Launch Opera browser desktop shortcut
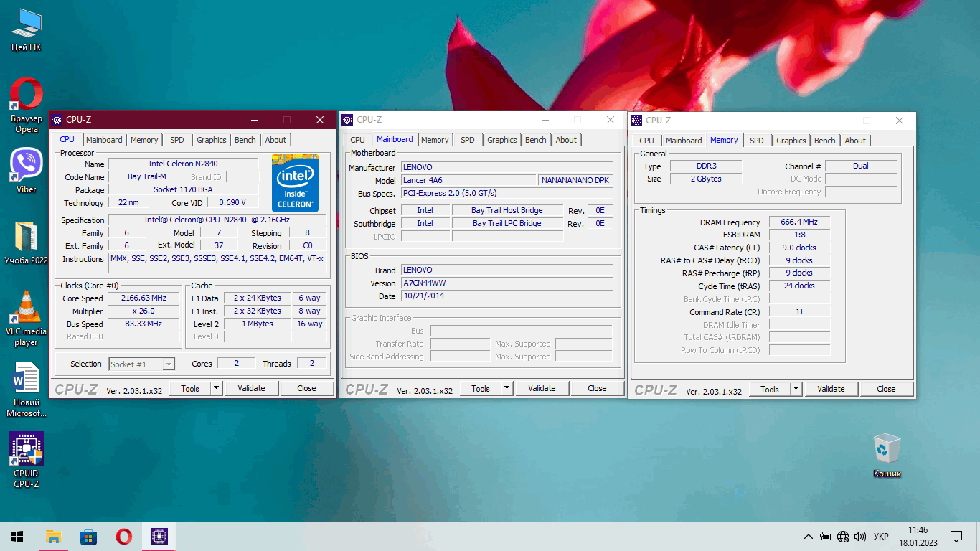The image size is (980, 551). point(27,105)
